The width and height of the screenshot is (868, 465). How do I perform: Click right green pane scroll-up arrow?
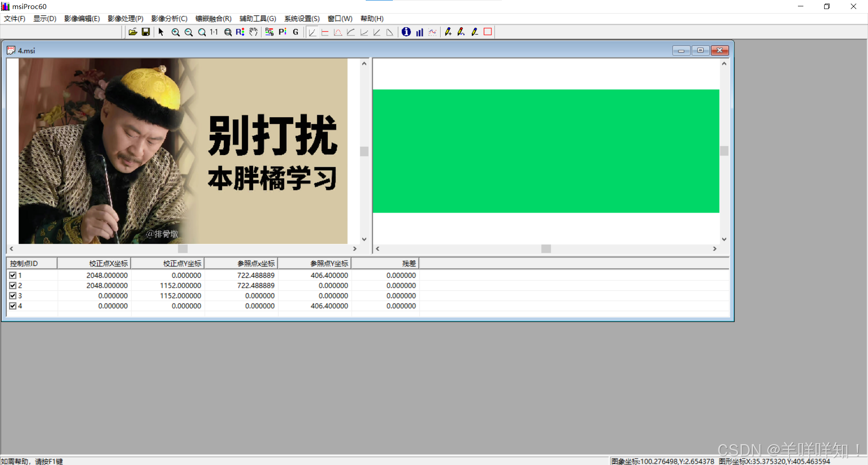click(x=724, y=64)
